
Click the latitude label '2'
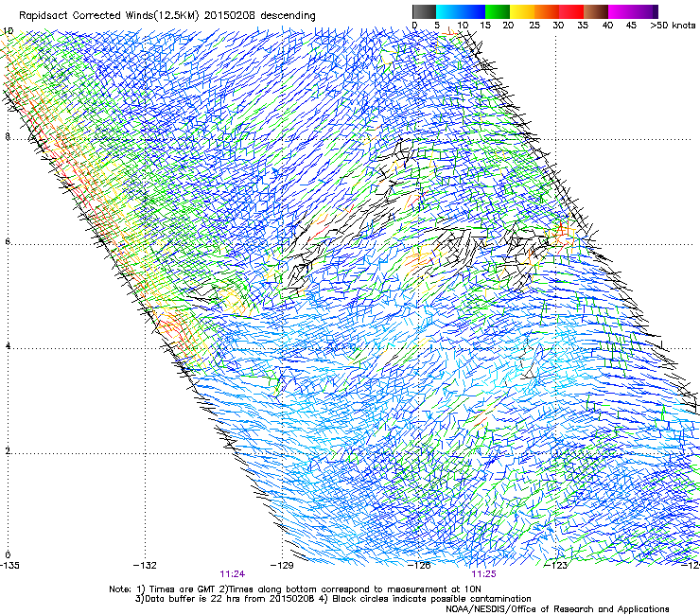click(x=8, y=451)
